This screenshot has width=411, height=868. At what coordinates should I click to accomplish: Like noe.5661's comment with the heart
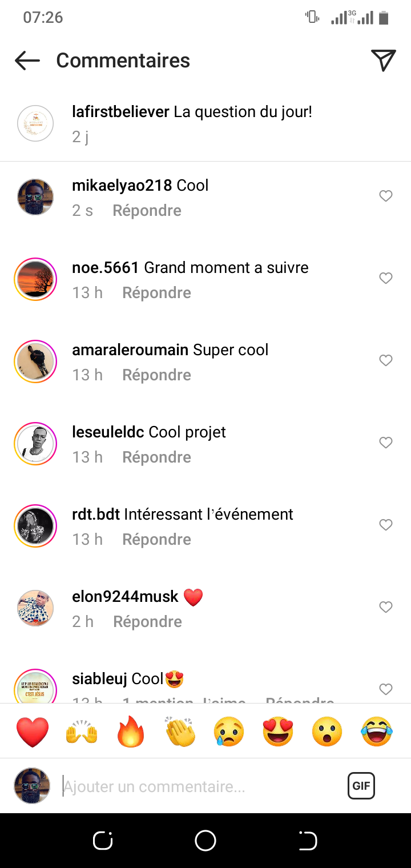point(386,278)
